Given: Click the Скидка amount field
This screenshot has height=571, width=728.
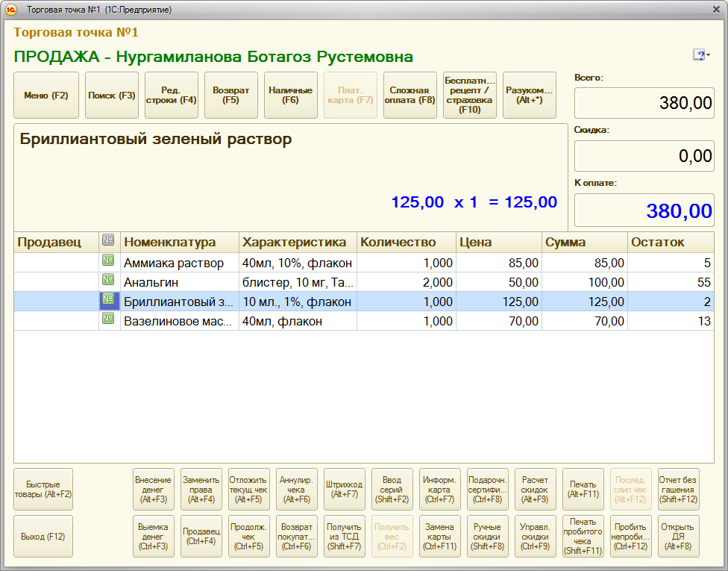Looking at the screenshot, I should tap(643, 156).
